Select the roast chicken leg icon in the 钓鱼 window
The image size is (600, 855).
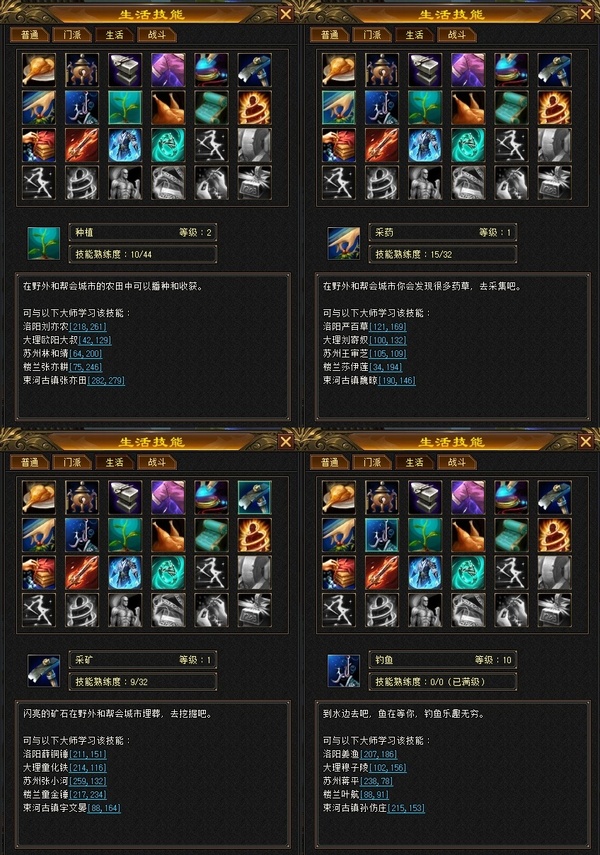click(339, 497)
